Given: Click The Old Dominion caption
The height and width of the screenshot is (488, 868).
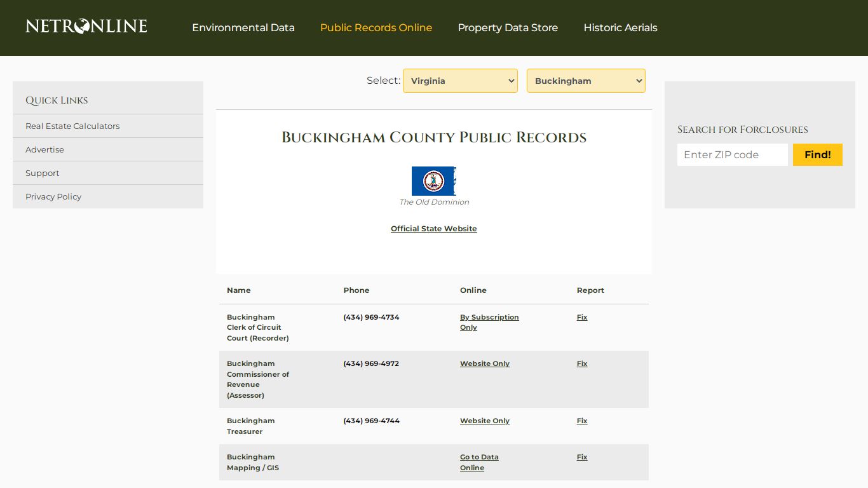Looking at the screenshot, I should 434,202.
